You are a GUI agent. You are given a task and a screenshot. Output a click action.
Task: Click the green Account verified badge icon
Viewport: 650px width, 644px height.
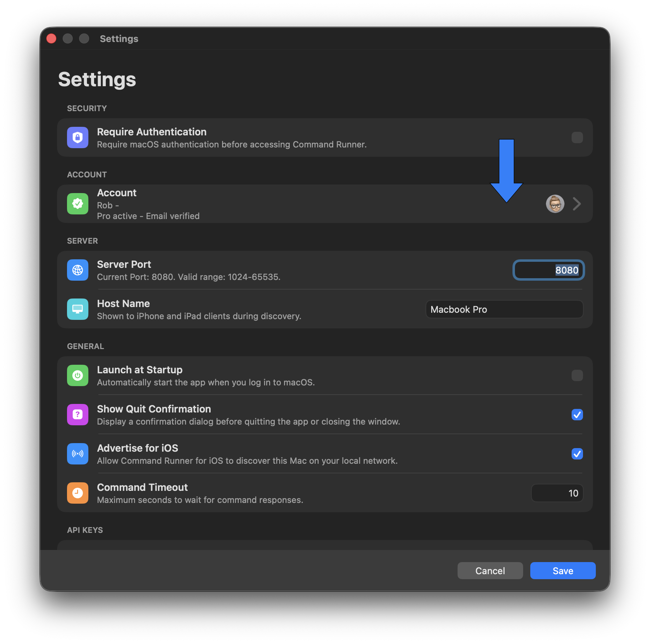pos(78,204)
